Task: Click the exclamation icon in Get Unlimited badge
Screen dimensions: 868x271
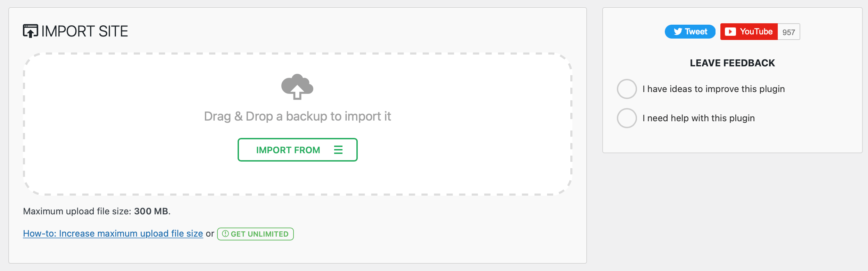Action: coord(225,234)
